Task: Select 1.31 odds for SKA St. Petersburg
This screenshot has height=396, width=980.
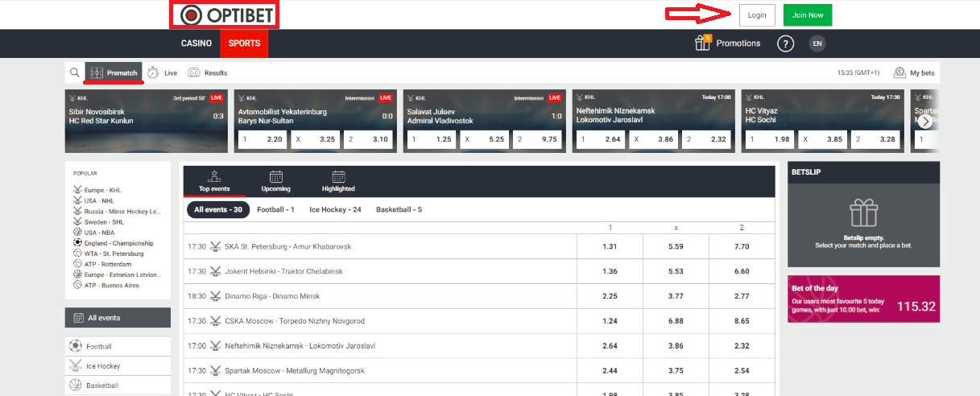Action: click(x=610, y=246)
